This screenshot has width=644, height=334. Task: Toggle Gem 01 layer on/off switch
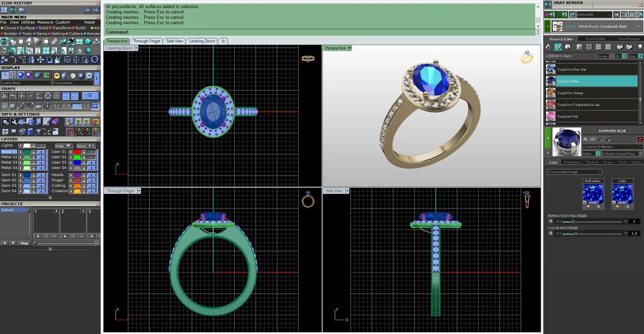click(41, 175)
